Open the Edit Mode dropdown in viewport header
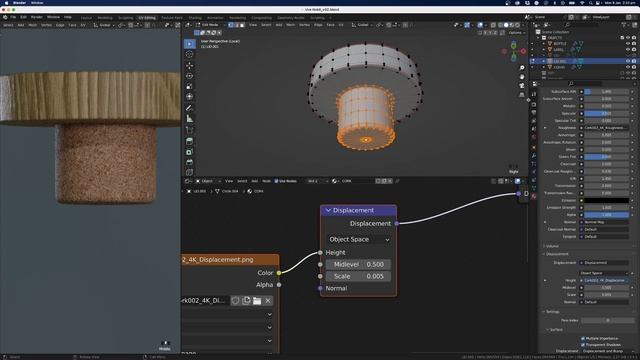Screen dimensions: 640x360 pyautogui.click(x=211, y=25)
